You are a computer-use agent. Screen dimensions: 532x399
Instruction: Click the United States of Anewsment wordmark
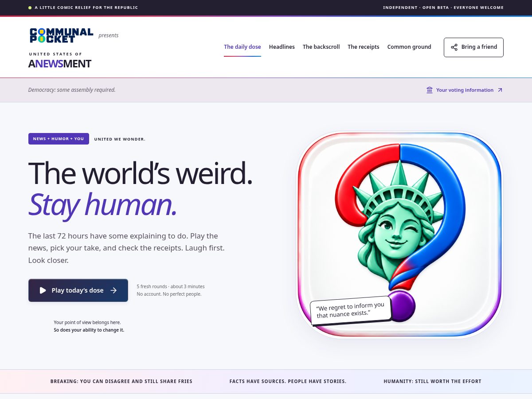click(60, 61)
